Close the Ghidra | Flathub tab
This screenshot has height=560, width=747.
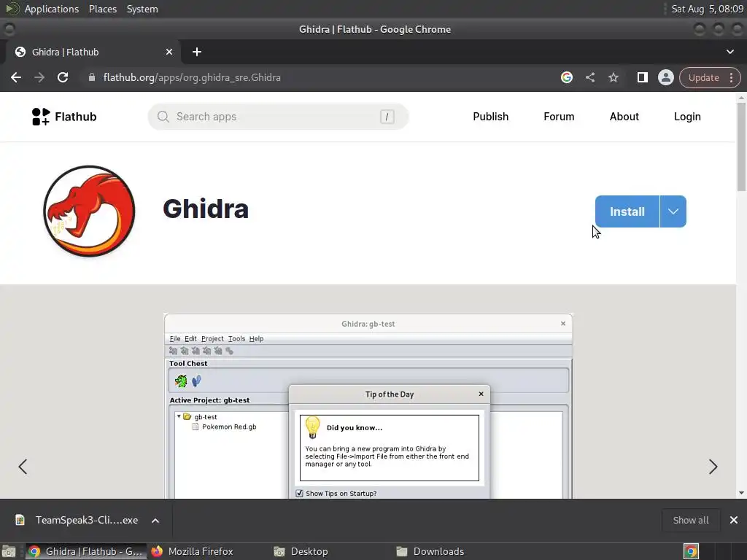(169, 52)
